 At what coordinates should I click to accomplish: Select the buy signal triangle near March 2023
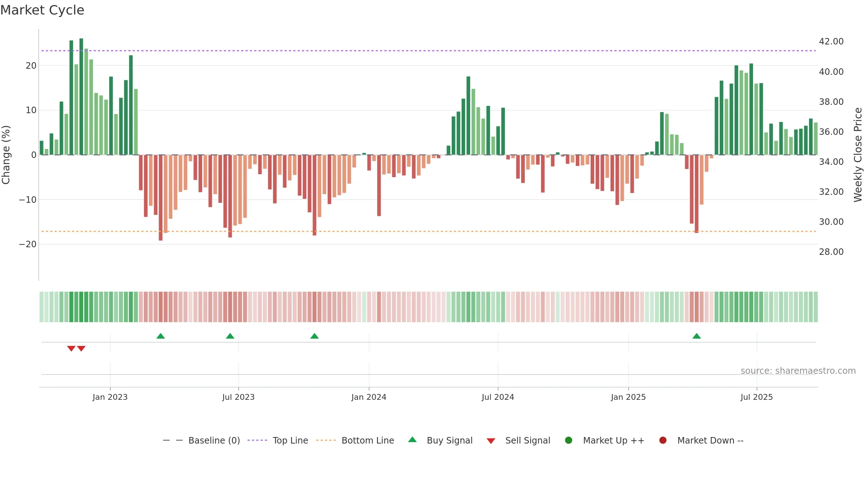[161, 336]
